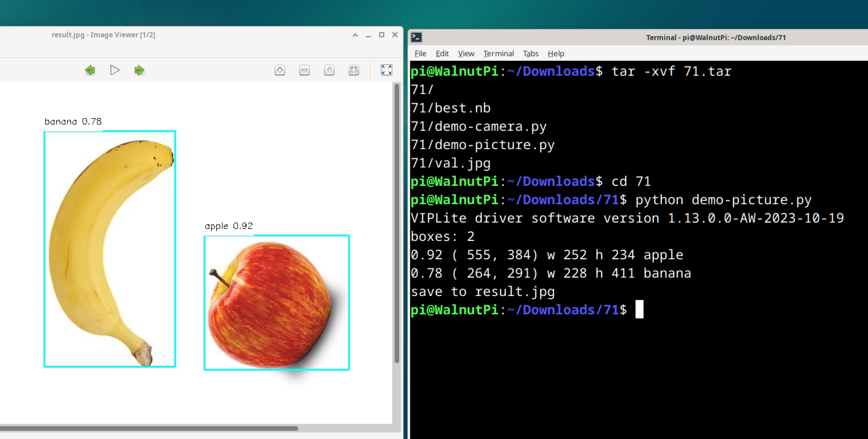Click the 'boxes: 2' output line
Screen dimensions: 868x439
coord(443,236)
